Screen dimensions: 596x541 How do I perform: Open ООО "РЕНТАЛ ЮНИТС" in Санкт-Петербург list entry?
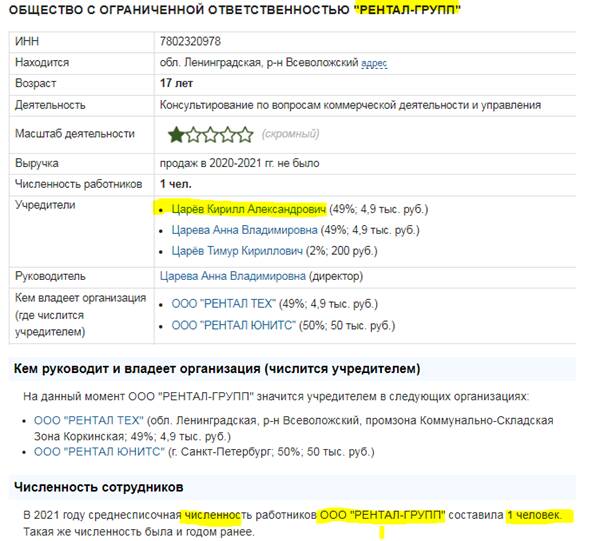pos(99,452)
